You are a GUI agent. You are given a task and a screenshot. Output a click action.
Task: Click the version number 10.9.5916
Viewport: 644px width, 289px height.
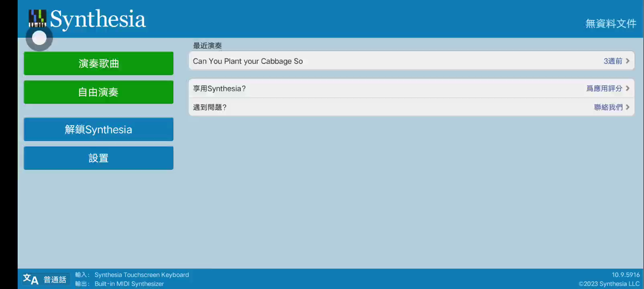[x=625, y=275]
